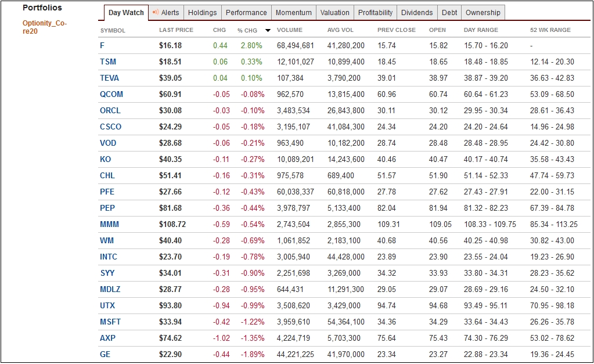Click the 74.30 - 76.29 day range
The image size is (594, 364).
pos(486,338)
